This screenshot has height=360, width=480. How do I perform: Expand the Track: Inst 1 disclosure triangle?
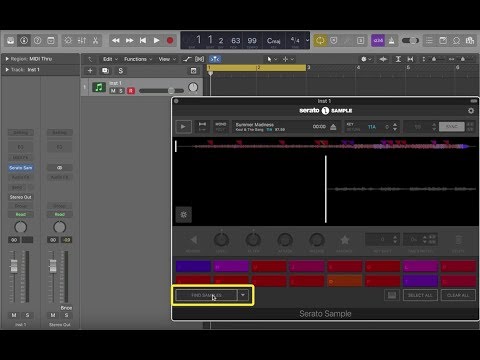(7, 70)
